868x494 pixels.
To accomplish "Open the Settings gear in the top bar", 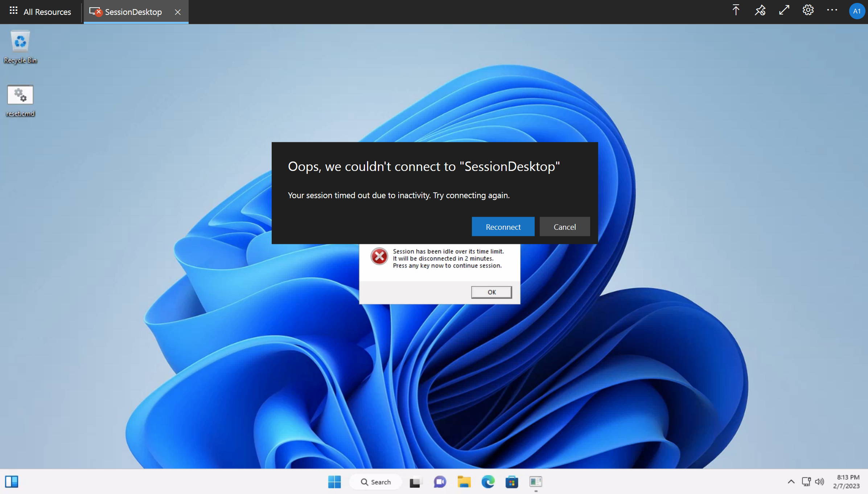I will tap(808, 10).
